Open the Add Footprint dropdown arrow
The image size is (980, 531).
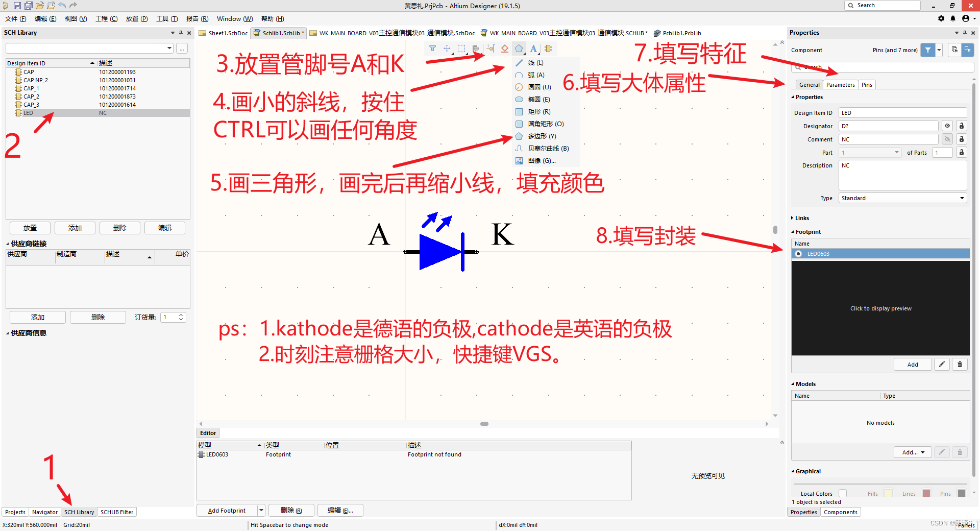pyautogui.click(x=261, y=510)
